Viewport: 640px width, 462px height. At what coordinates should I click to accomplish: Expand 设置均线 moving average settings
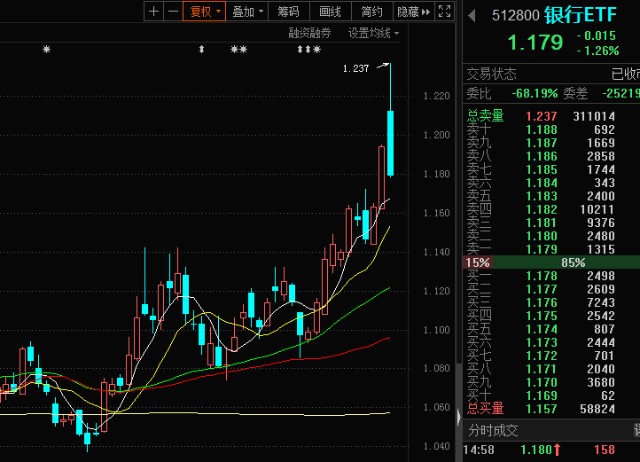(373, 33)
